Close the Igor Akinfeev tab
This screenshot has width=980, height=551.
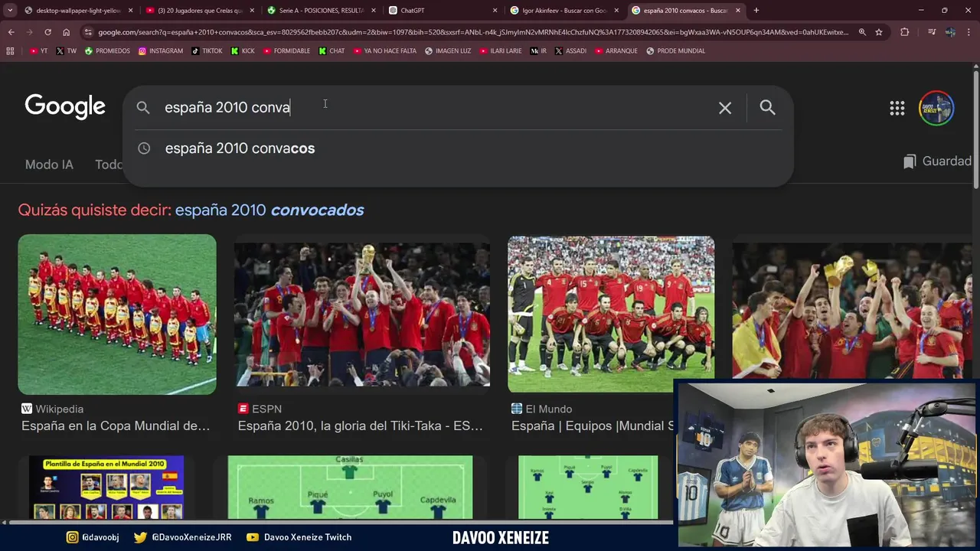(616, 11)
